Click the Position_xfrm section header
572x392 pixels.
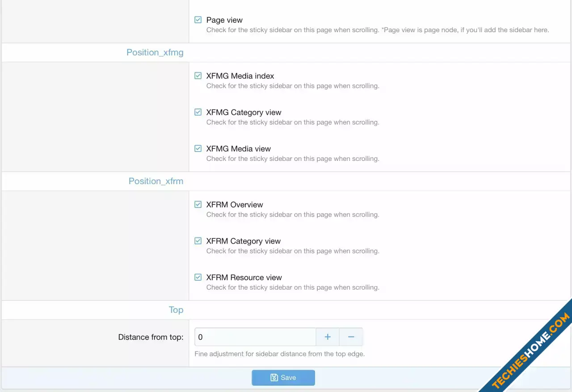tap(156, 181)
